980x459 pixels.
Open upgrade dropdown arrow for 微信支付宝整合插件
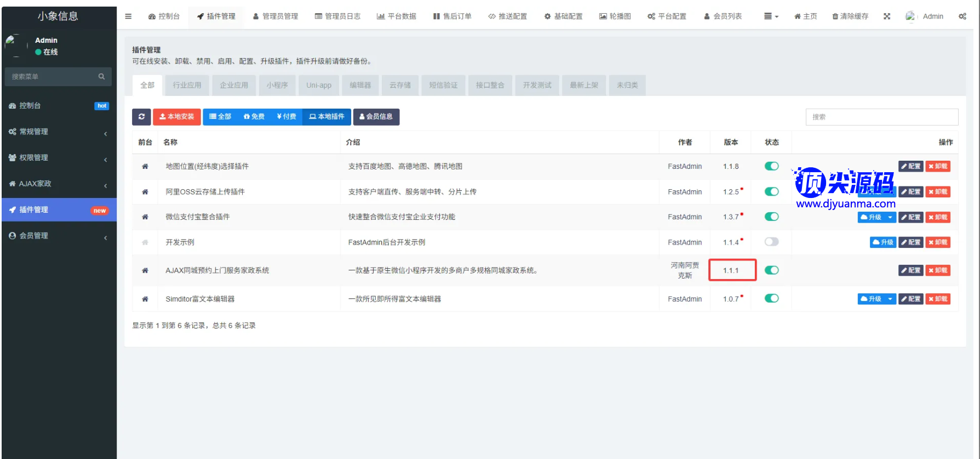click(890, 218)
